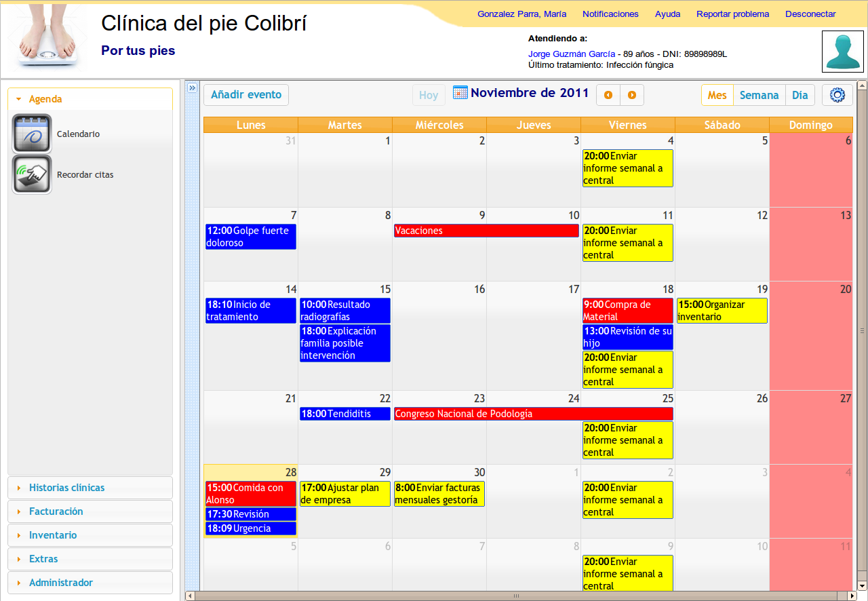The width and height of the screenshot is (868, 601).
Task: Click the day number 12
Action: click(x=762, y=216)
